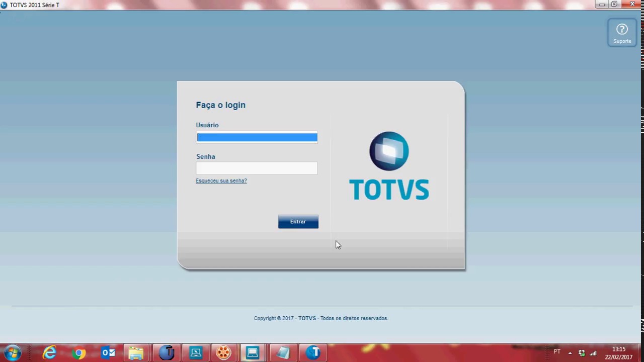Minimize the TOTVS window
This screenshot has width=644, height=362.
[x=602, y=4]
